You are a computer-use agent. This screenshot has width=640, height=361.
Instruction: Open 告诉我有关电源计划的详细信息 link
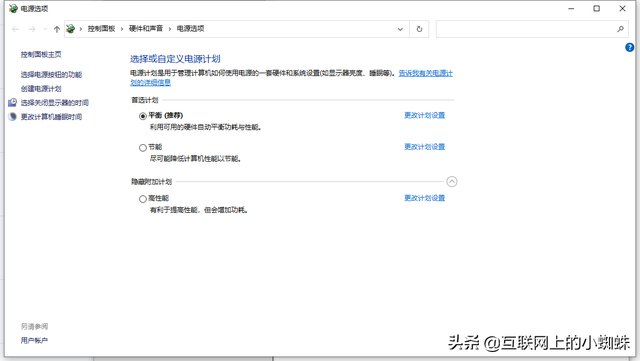click(426, 73)
